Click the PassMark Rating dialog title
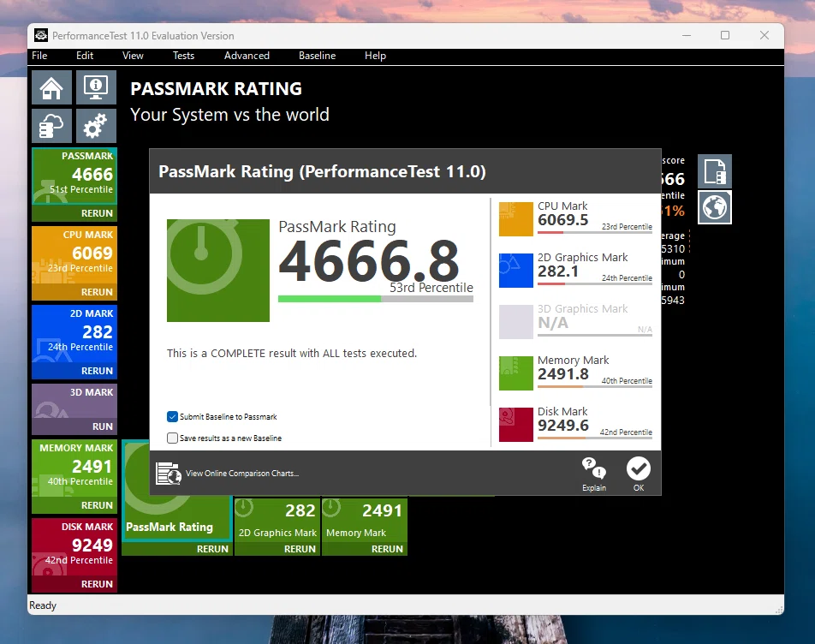 (x=322, y=171)
